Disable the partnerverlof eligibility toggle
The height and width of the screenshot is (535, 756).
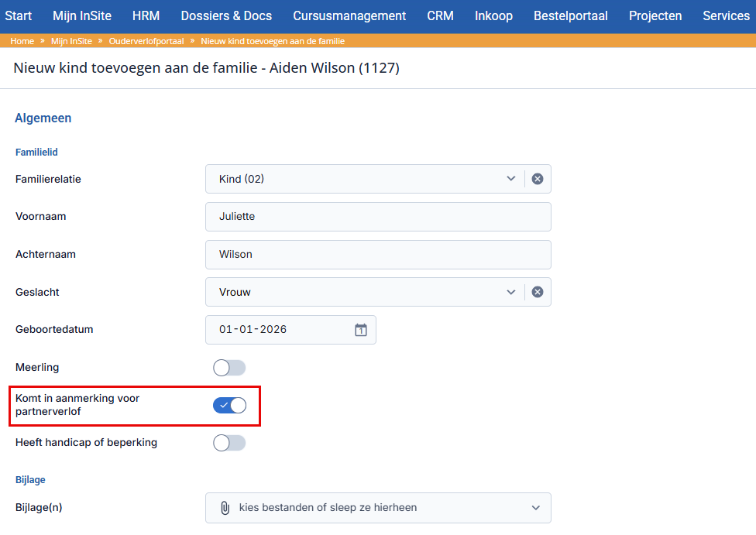click(x=229, y=406)
